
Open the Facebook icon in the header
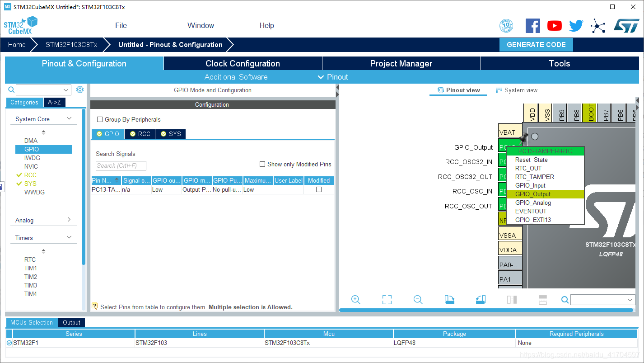pyautogui.click(x=532, y=26)
